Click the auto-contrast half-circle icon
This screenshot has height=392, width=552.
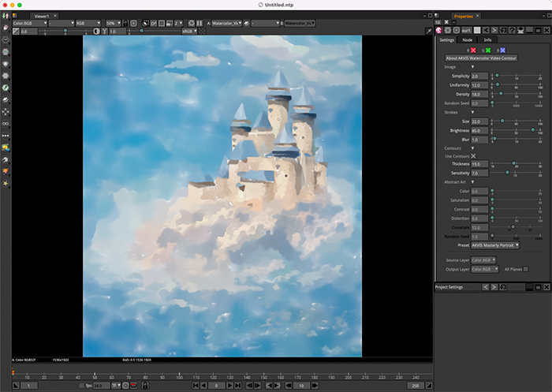pos(96,32)
